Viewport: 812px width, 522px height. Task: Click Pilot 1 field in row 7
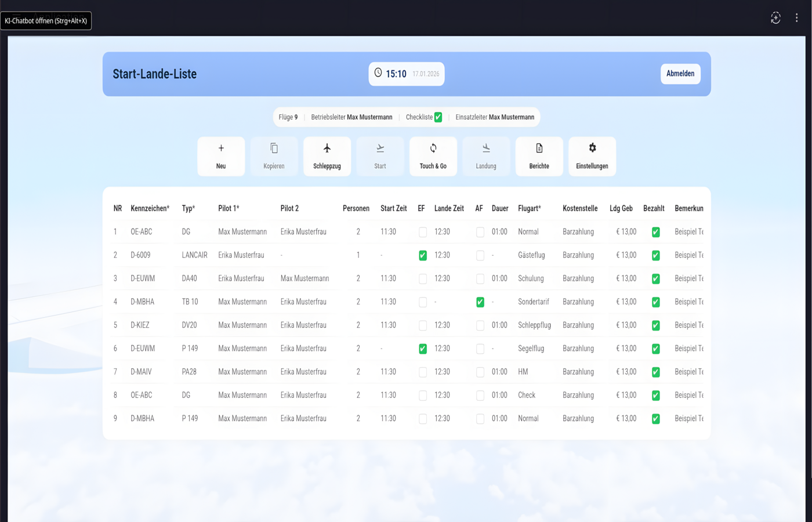click(242, 372)
